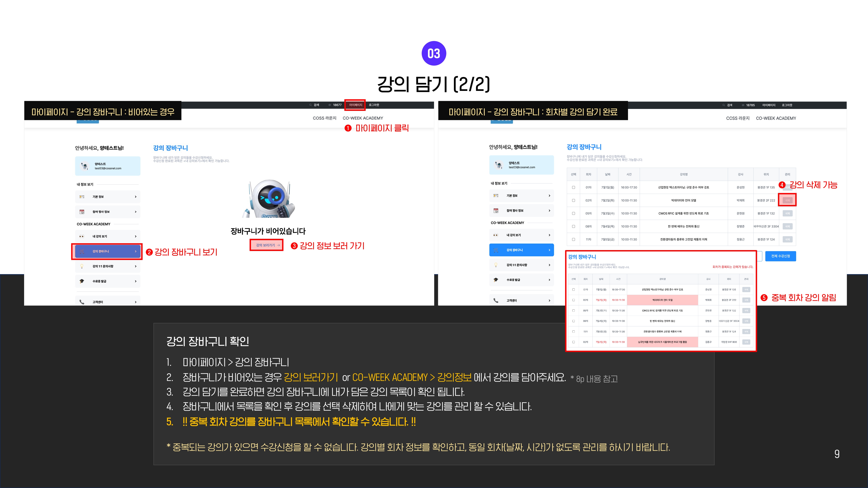
Task: Click the phone icon for 고객센터 in empty-cart screenshot
Action: pyautogui.click(x=82, y=302)
